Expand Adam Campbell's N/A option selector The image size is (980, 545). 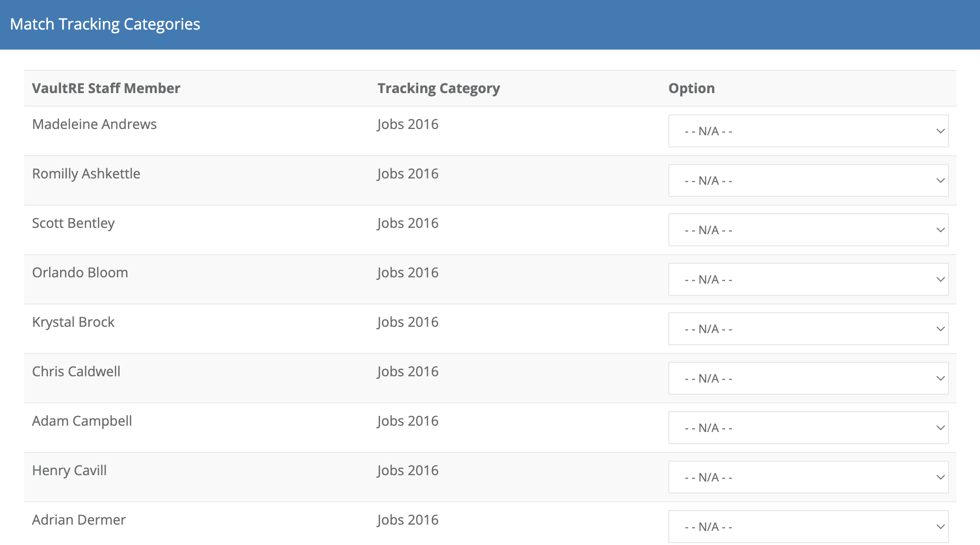[808, 428]
